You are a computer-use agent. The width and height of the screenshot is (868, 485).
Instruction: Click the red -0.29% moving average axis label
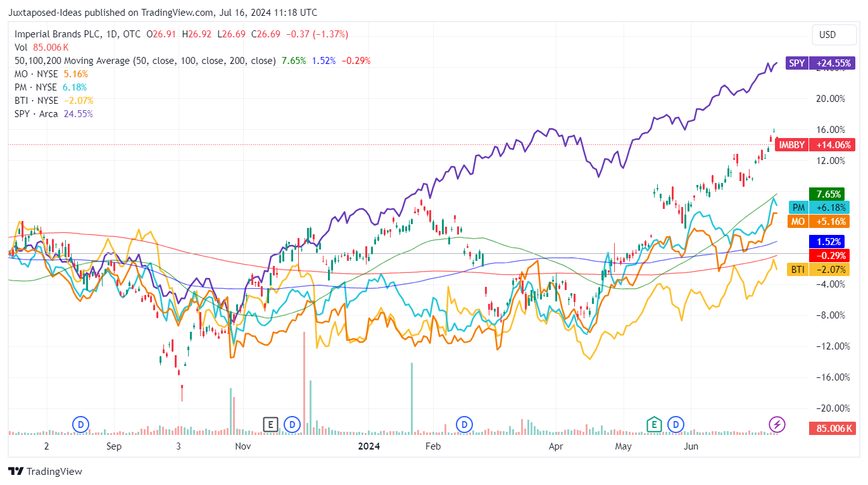tap(829, 256)
